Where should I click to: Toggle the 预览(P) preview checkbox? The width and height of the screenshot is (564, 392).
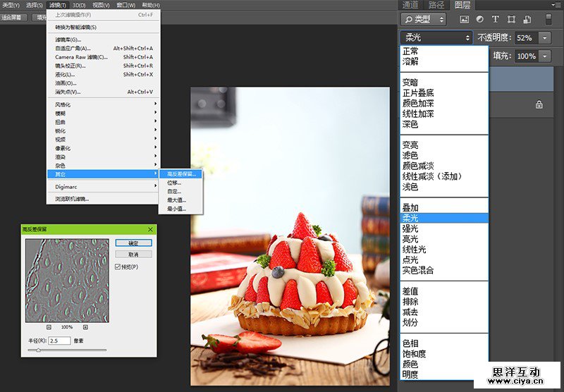point(118,267)
